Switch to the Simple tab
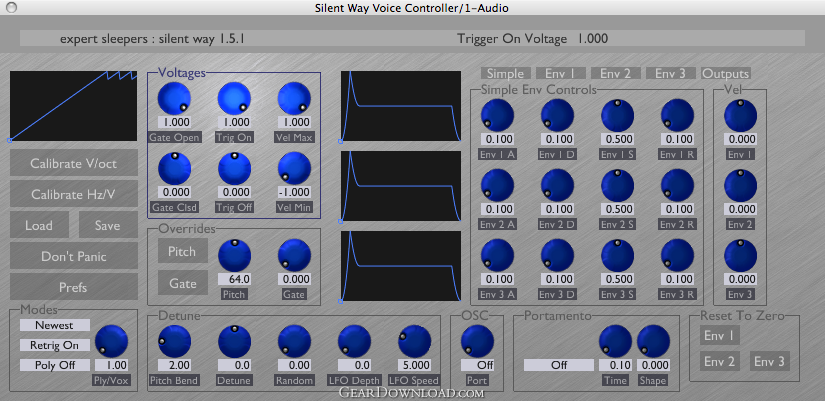This screenshot has width=825, height=401. 505,74
